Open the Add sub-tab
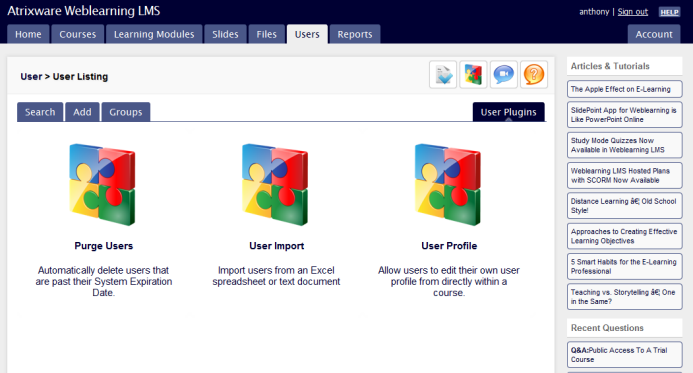Image resolution: width=693 pixels, height=373 pixels. [82, 112]
